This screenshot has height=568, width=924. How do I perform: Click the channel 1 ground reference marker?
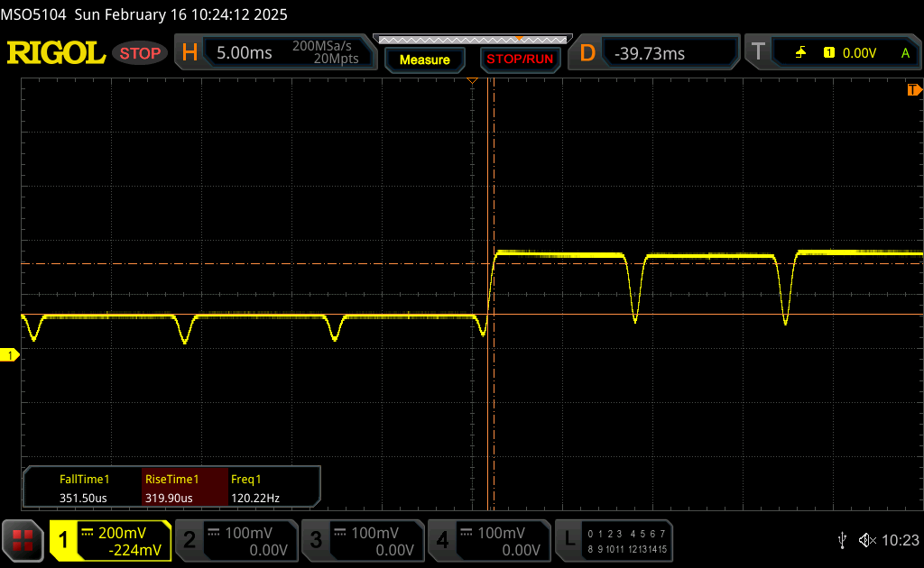coord(9,355)
